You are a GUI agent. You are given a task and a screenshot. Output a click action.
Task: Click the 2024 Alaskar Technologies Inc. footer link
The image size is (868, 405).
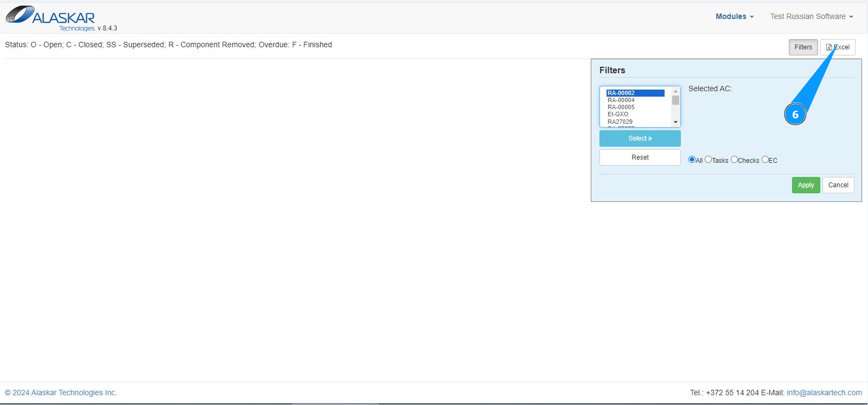coord(61,393)
